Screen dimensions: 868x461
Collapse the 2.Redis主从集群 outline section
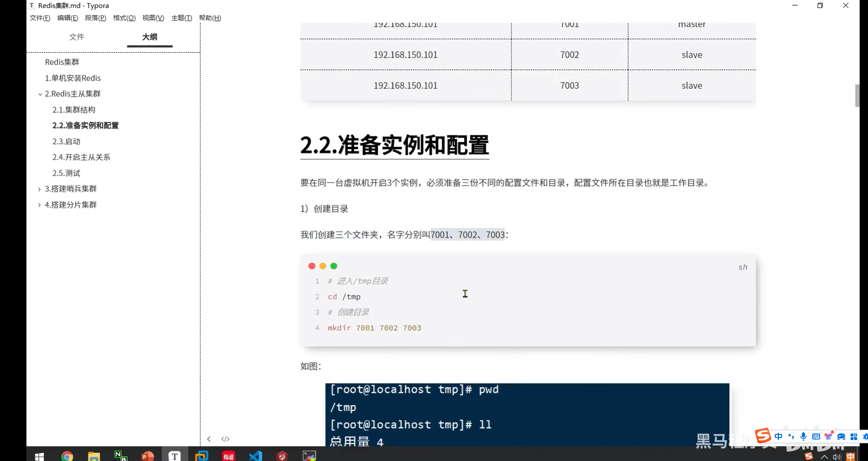[x=40, y=94]
